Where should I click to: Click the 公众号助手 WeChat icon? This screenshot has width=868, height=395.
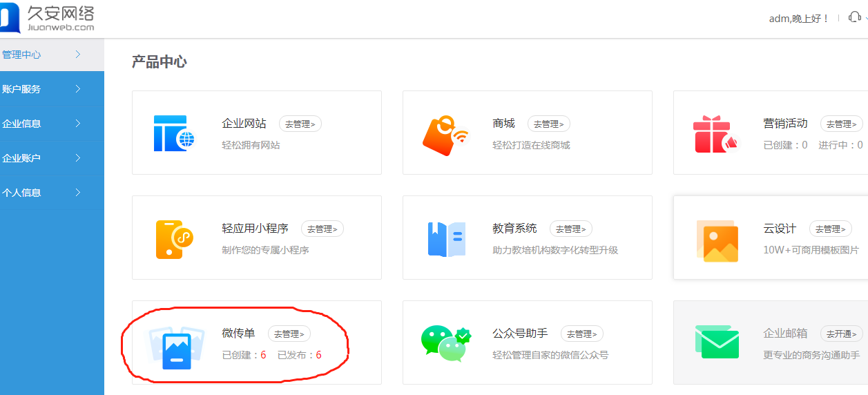point(445,343)
